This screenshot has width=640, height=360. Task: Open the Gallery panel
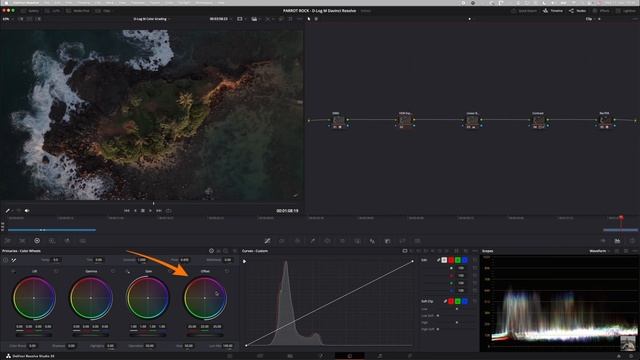30,11
